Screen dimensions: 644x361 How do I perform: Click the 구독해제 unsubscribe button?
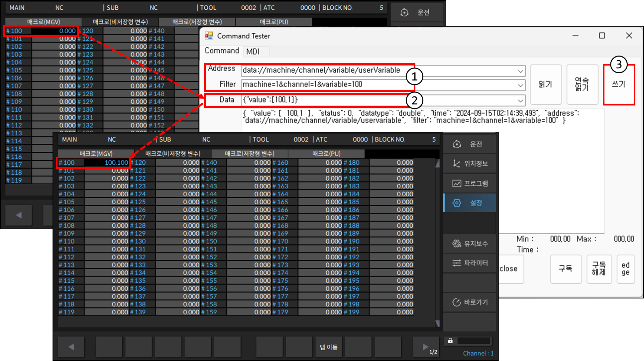point(599,269)
